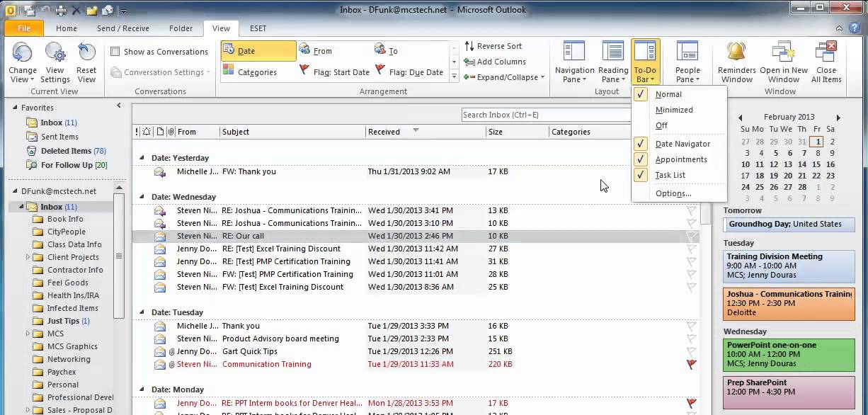This screenshot has height=415, width=868.
Task: Click Add Columns
Action: 494,62
